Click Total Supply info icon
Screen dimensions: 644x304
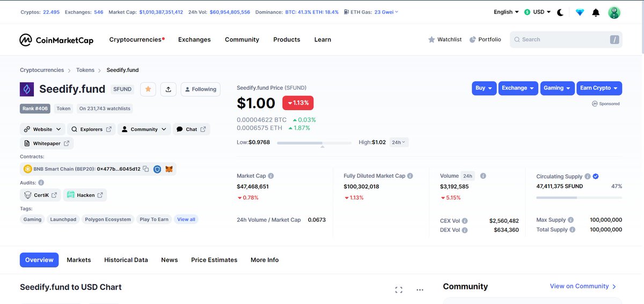click(x=573, y=229)
